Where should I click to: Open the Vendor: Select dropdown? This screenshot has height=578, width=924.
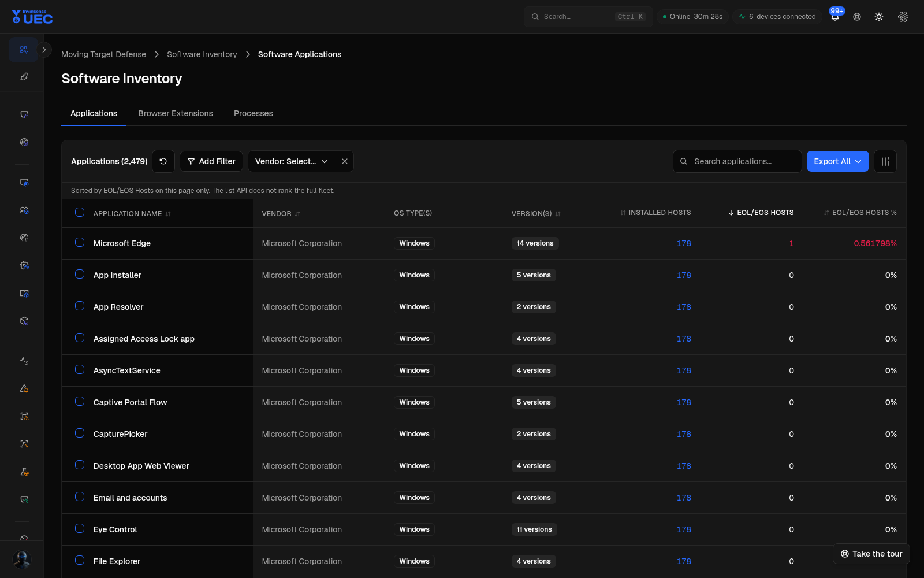point(292,161)
